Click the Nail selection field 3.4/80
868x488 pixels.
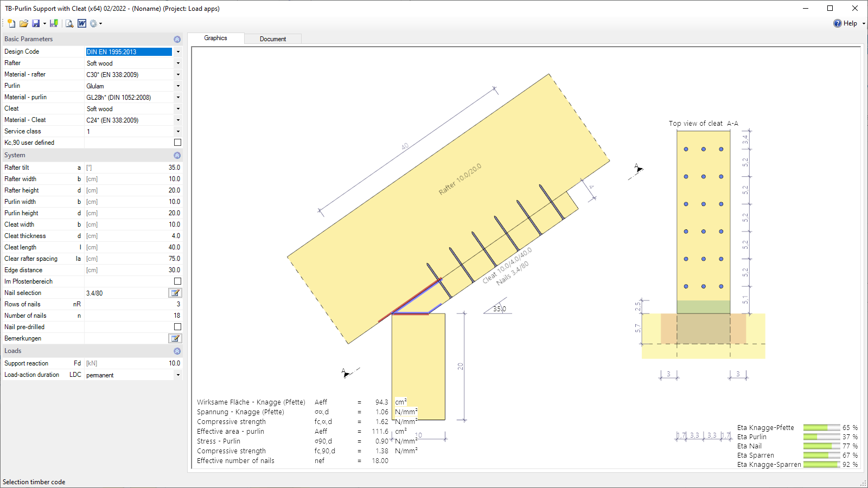(126, 293)
